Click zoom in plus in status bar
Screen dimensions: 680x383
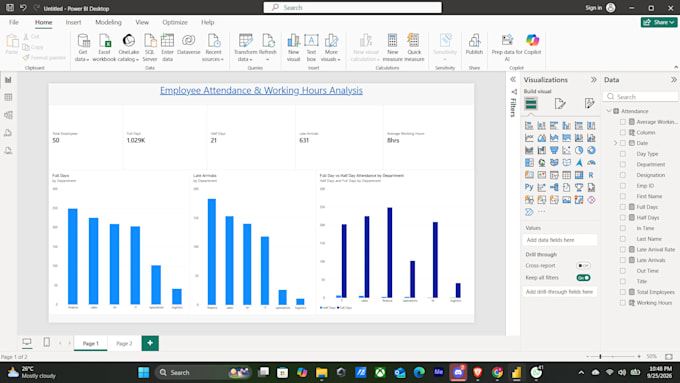(x=639, y=357)
